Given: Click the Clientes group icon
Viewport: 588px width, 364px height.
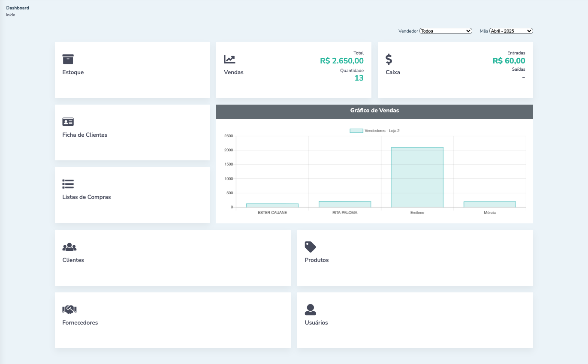Looking at the screenshot, I should pos(69,247).
